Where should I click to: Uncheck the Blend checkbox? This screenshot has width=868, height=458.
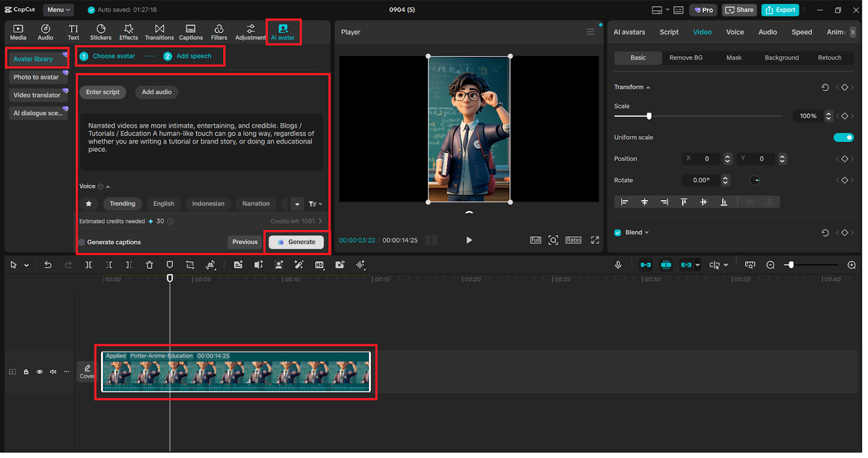click(617, 232)
